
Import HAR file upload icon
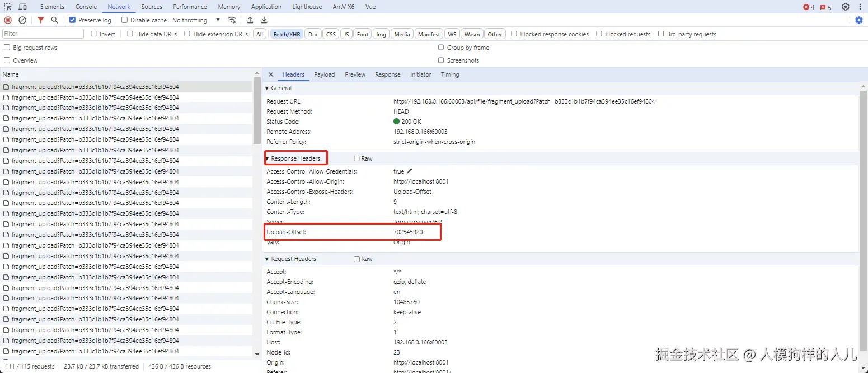click(250, 20)
